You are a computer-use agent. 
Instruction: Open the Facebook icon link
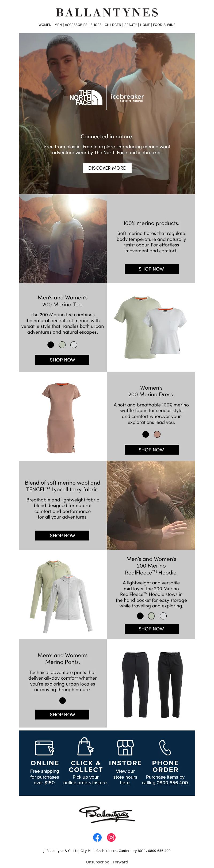coord(97,837)
